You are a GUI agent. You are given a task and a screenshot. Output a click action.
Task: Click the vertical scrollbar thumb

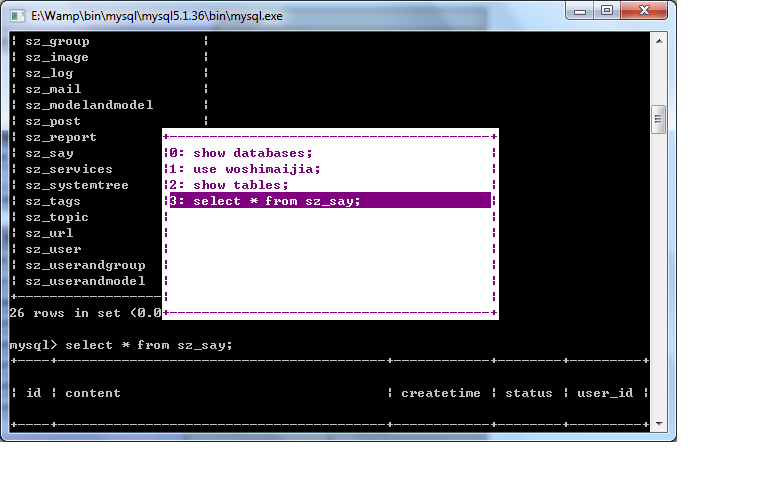[x=658, y=119]
